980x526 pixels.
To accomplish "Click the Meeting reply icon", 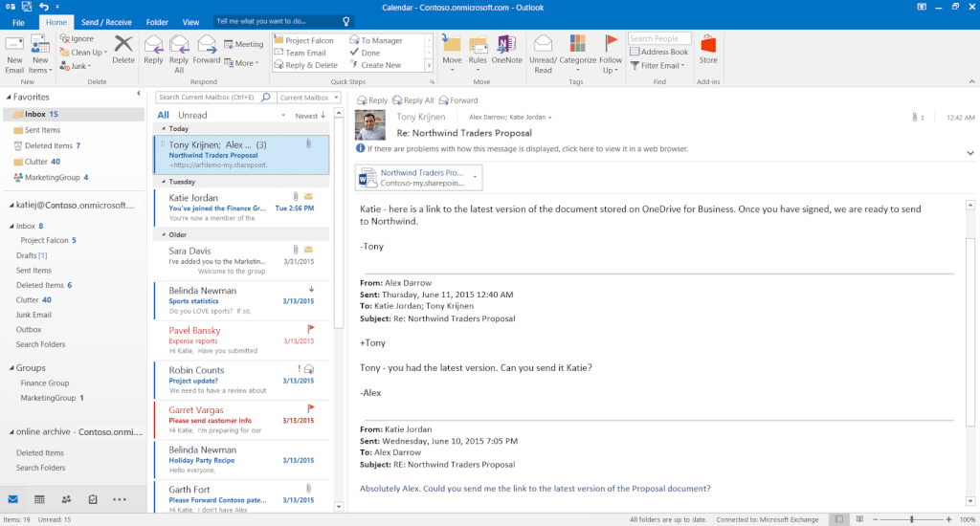I will 229,44.
